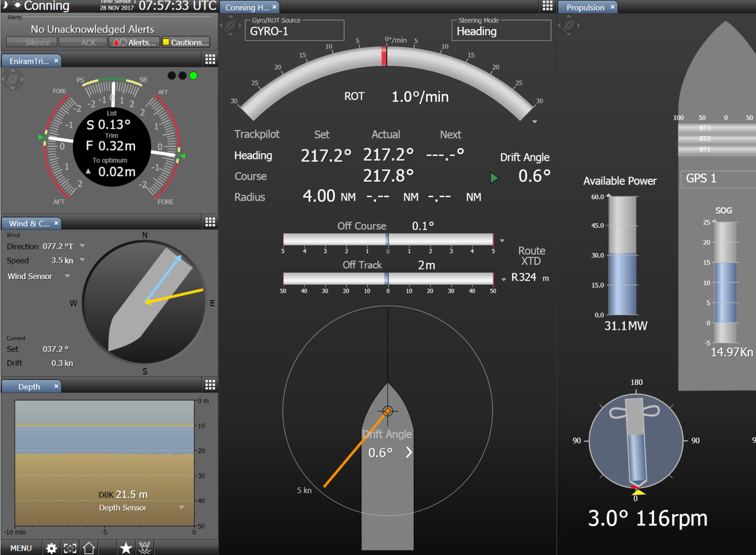Open settings gear in bottom toolbar

51,548
